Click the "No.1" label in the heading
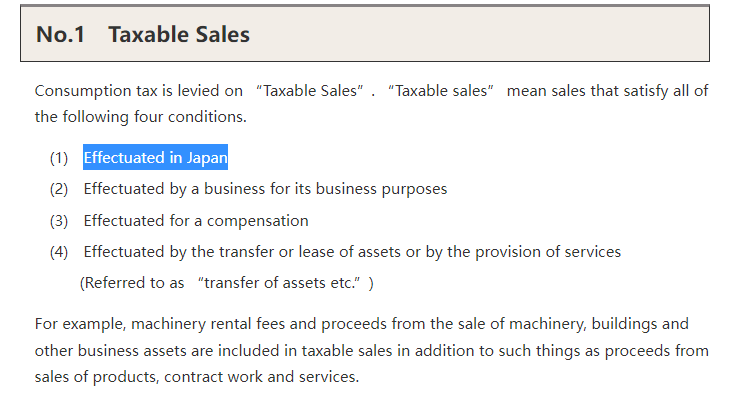736x403 pixels. (61, 34)
